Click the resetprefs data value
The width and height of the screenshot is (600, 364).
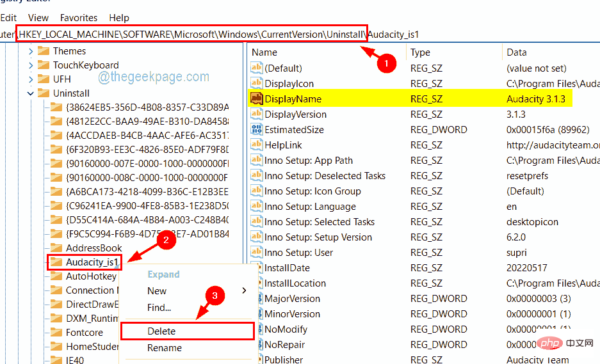pos(527,176)
